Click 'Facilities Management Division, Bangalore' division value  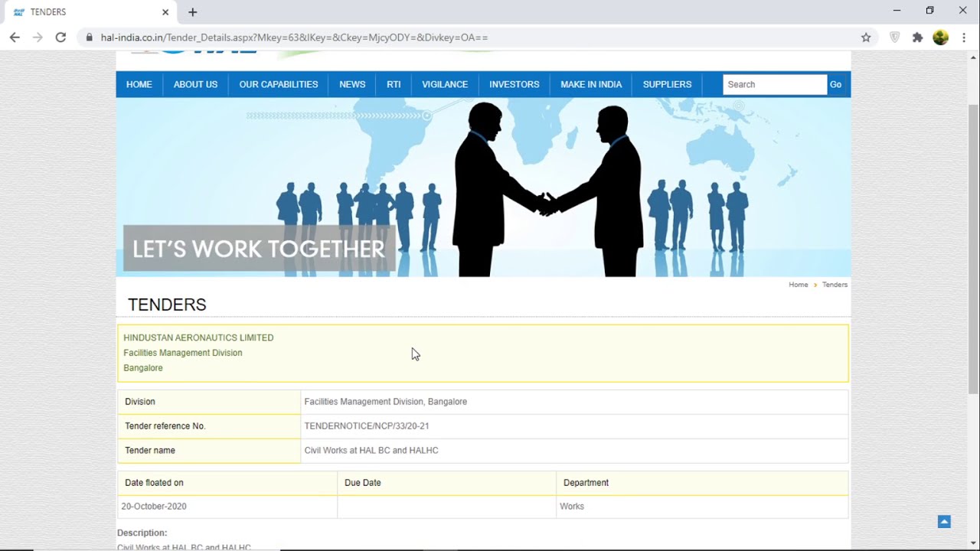click(386, 402)
